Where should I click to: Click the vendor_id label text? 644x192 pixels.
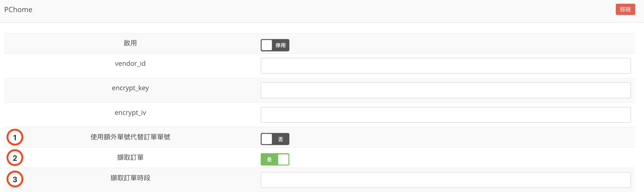130,63
